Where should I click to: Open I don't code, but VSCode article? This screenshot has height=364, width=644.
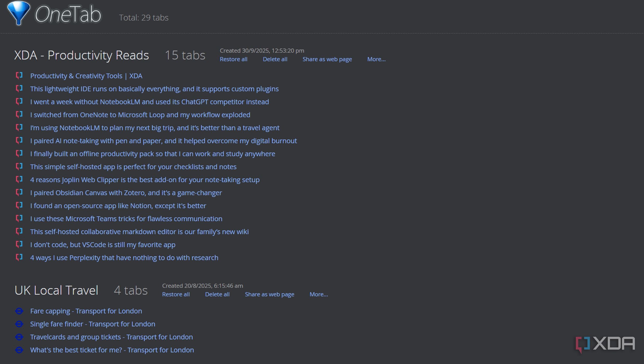click(103, 245)
